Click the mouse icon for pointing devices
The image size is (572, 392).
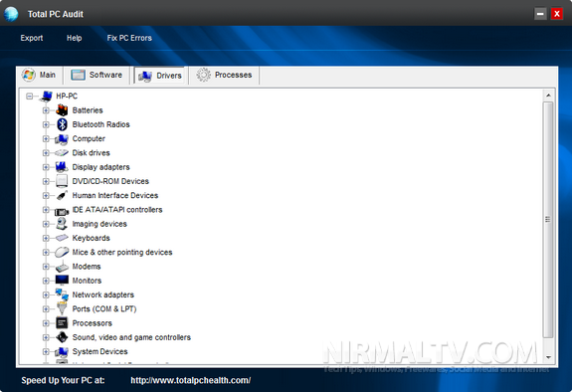(62, 252)
